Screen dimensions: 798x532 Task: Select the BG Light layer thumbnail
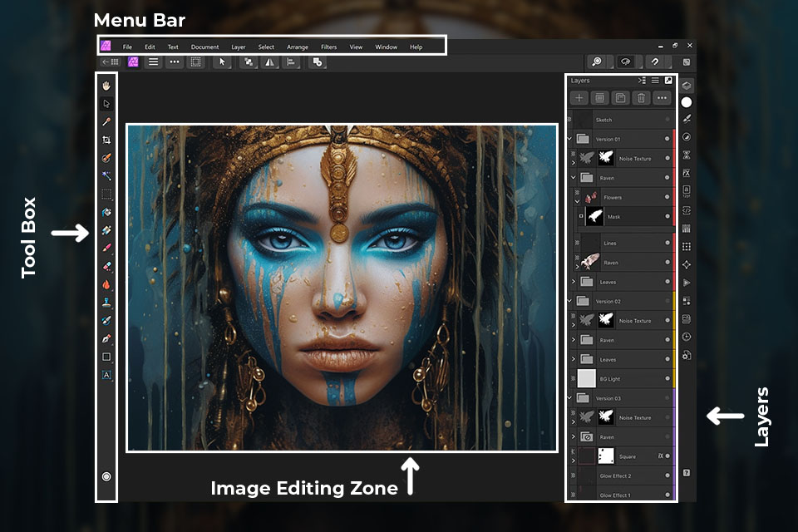(586, 379)
